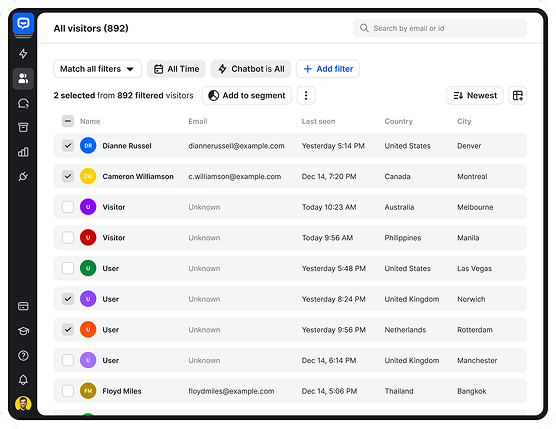The height and width of the screenshot is (429, 556).
Task: Click the Today 10:23 AM cell
Action: point(329,207)
